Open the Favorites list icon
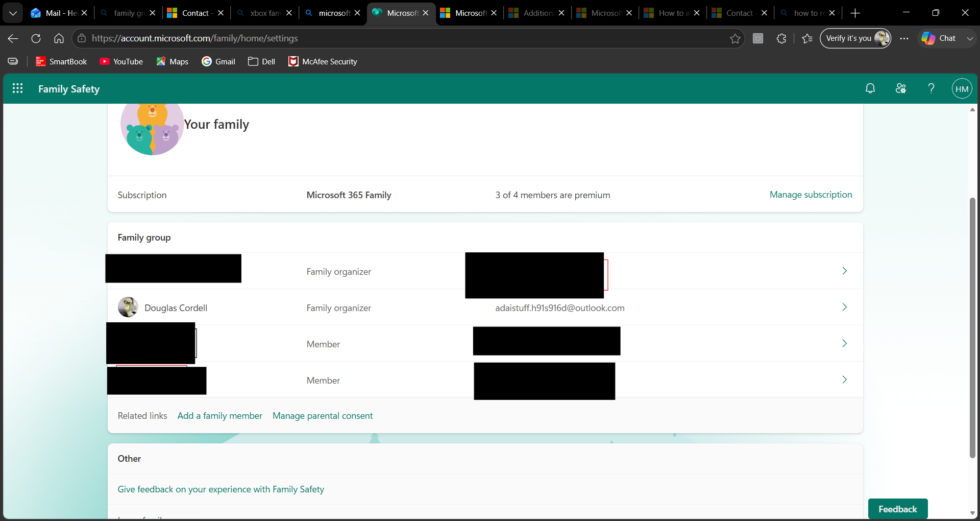This screenshot has height=521, width=980. click(807, 38)
